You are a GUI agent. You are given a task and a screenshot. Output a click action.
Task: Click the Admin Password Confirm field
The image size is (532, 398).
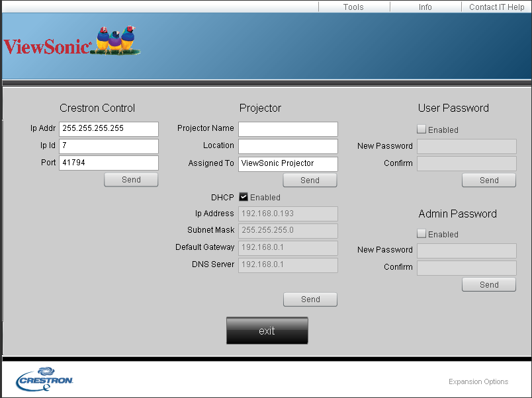(466, 268)
